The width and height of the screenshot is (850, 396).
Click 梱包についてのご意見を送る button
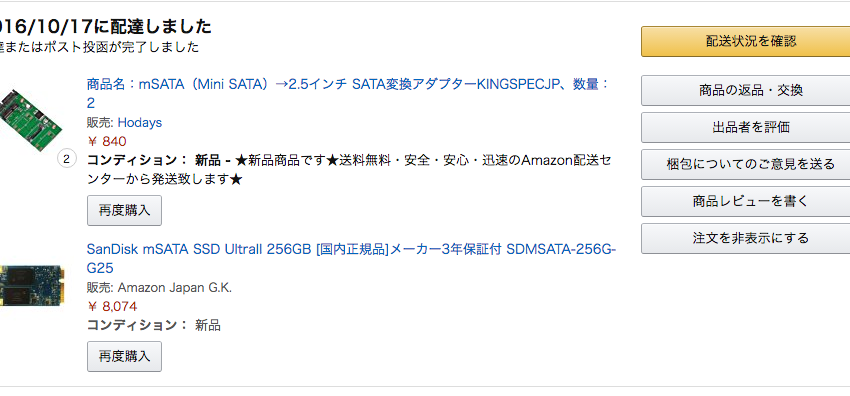tap(745, 164)
